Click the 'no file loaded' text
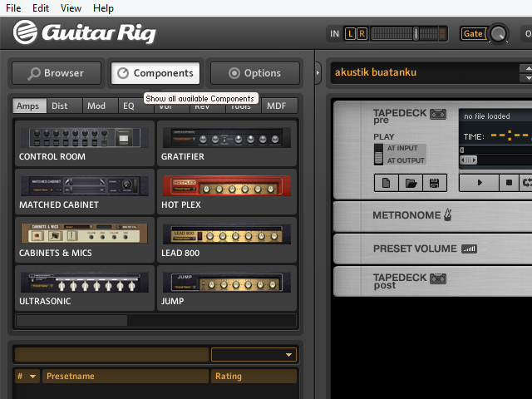This screenshot has height=399, width=532. coord(486,116)
